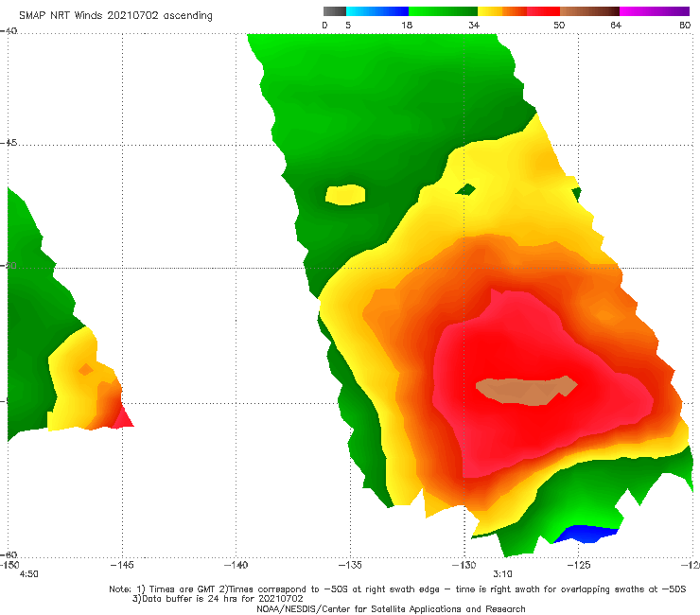Click the "5" label under the color bar
The height and width of the screenshot is (615, 700).
tap(348, 25)
